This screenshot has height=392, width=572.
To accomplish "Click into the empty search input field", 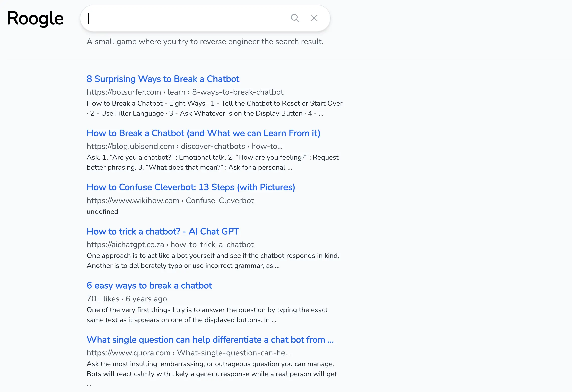I will coord(185,18).
